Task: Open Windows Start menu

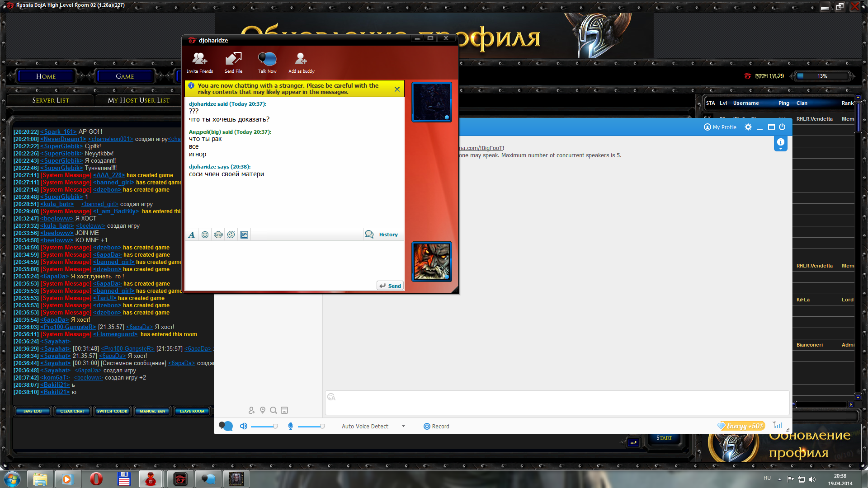Action: click(x=12, y=479)
